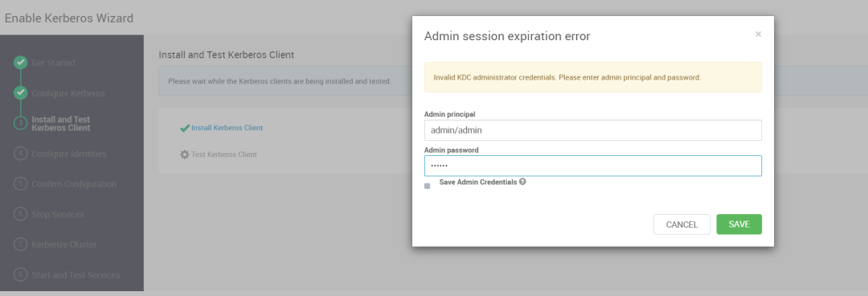Click the CANCEL button
The image size is (868, 296).
pos(682,224)
